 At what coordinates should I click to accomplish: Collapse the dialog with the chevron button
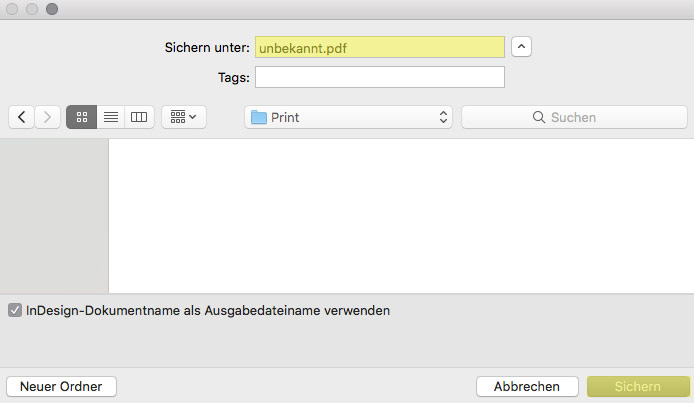coord(521,47)
